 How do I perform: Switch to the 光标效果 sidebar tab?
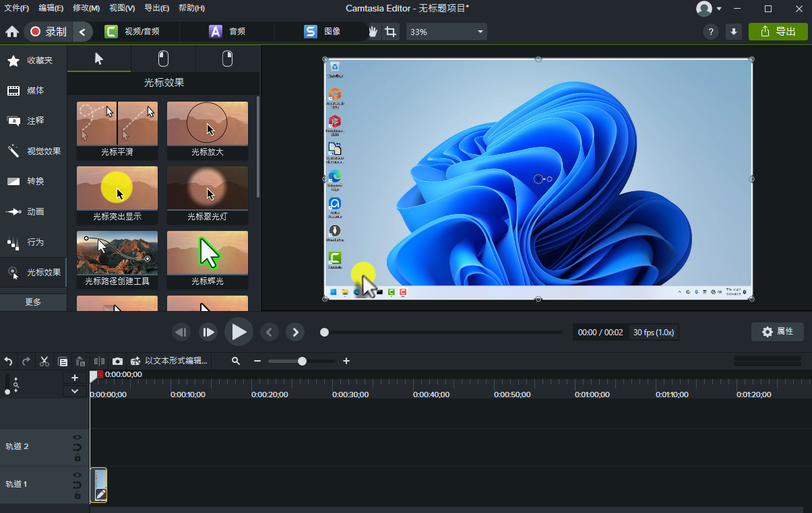tap(34, 273)
